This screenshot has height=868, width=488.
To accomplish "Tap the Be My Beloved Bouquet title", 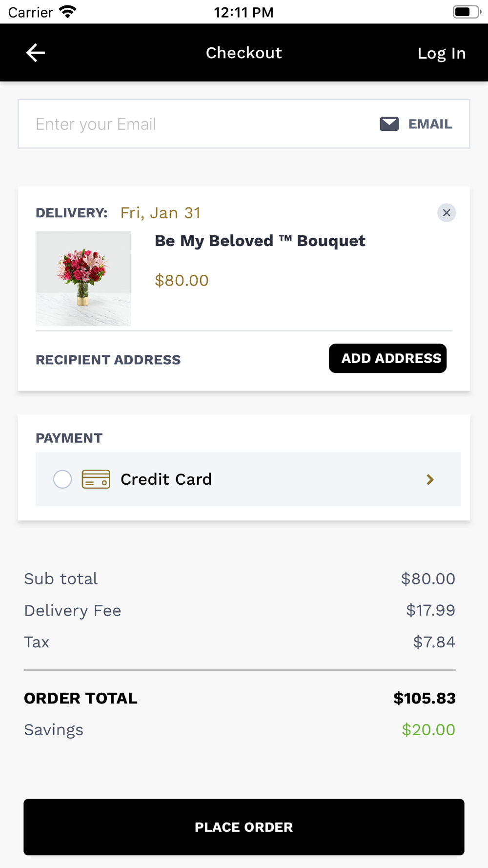I will 260,241.
